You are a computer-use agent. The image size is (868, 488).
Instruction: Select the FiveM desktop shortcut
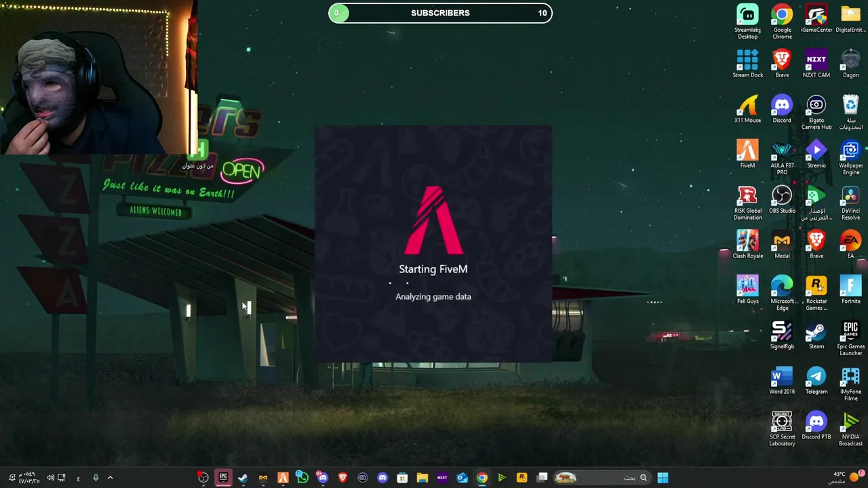[x=747, y=154]
